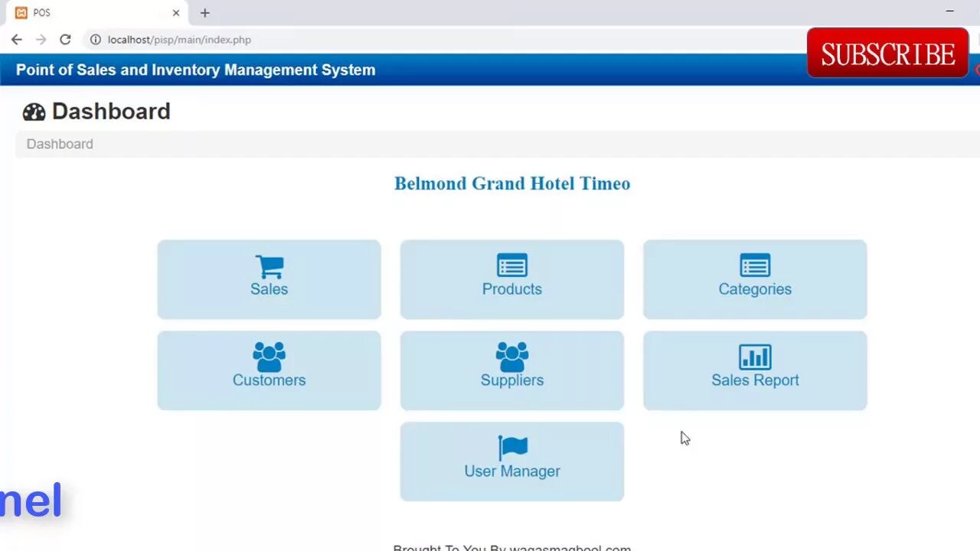Screen dimensions: 980x551
Task: Click the Belmond Grand Hotel Timeo heading
Action: [512, 184]
